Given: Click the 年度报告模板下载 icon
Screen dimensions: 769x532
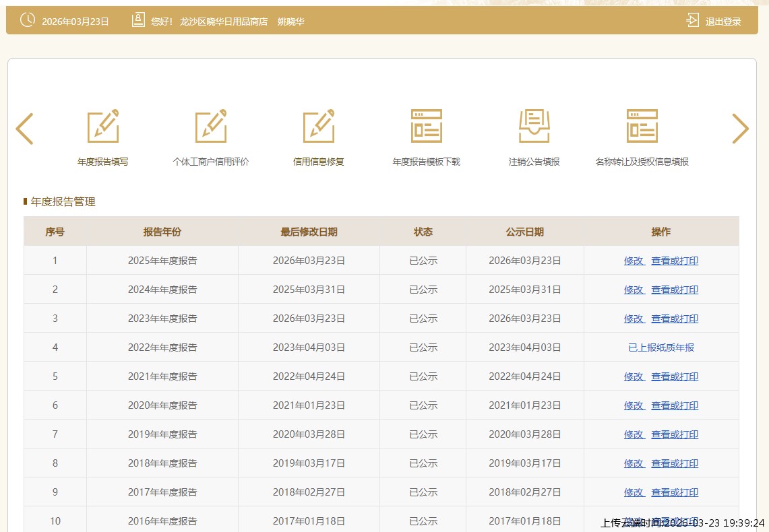Looking at the screenshot, I should click(426, 126).
